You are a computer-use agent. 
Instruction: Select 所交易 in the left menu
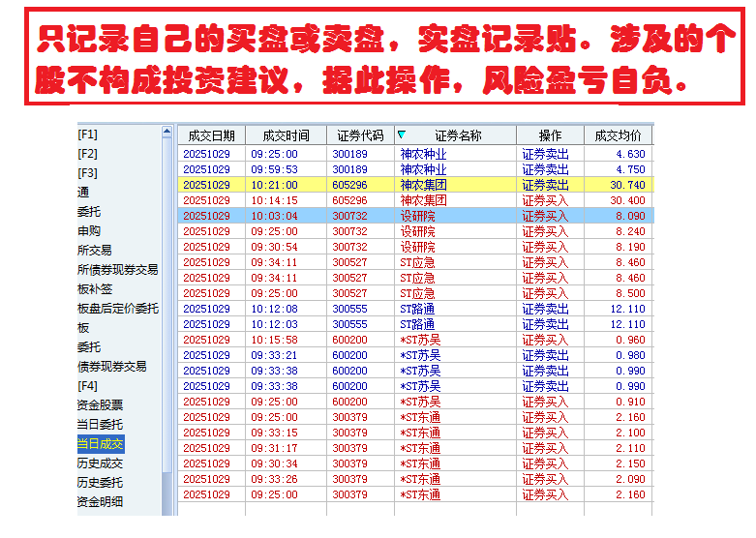pyautogui.click(x=95, y=251)
